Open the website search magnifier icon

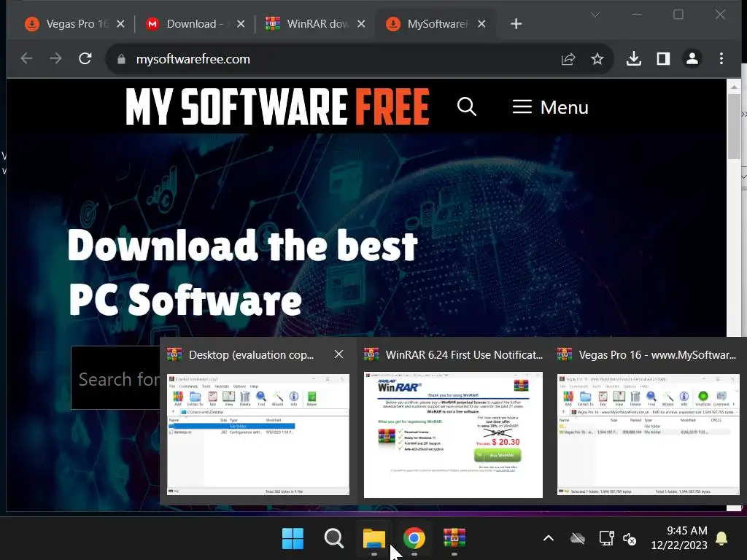coord(467,106)
